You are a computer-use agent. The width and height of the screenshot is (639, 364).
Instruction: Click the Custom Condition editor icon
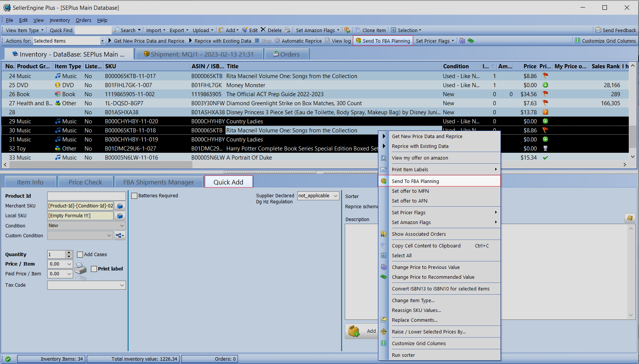[x=120, y=235]
